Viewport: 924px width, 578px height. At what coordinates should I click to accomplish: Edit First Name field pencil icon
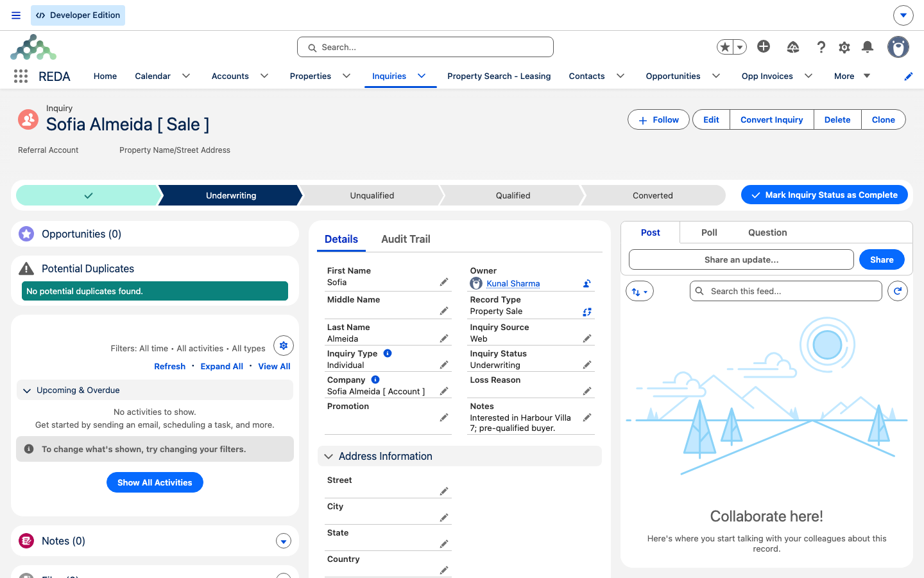(444, 282)
